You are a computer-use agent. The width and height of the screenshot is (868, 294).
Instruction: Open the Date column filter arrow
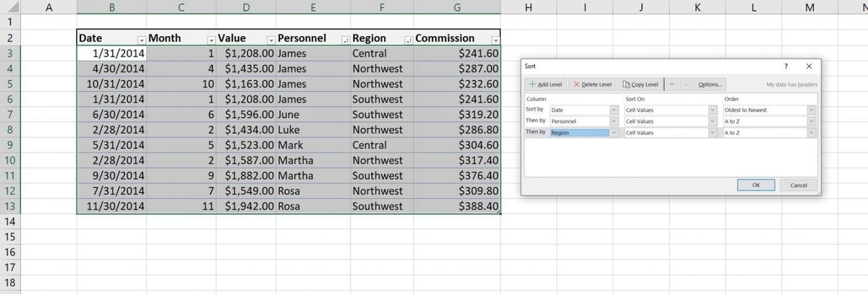pyautogui.click(x=142, y=39)
